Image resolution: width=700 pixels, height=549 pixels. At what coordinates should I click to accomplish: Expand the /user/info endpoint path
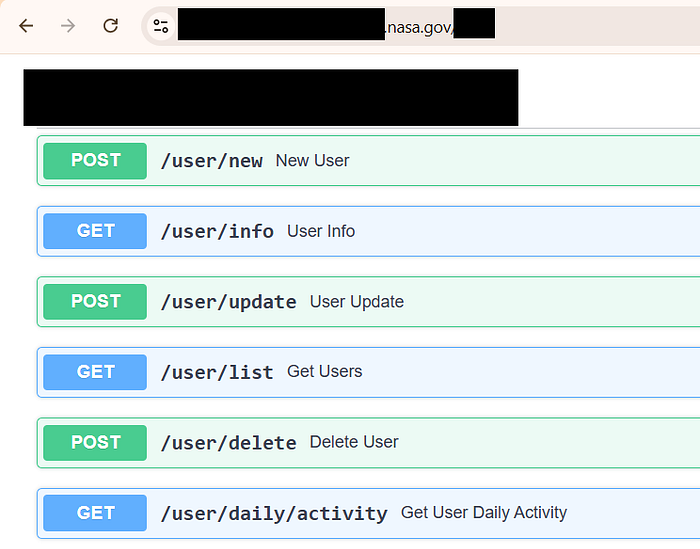pos(217,232)
